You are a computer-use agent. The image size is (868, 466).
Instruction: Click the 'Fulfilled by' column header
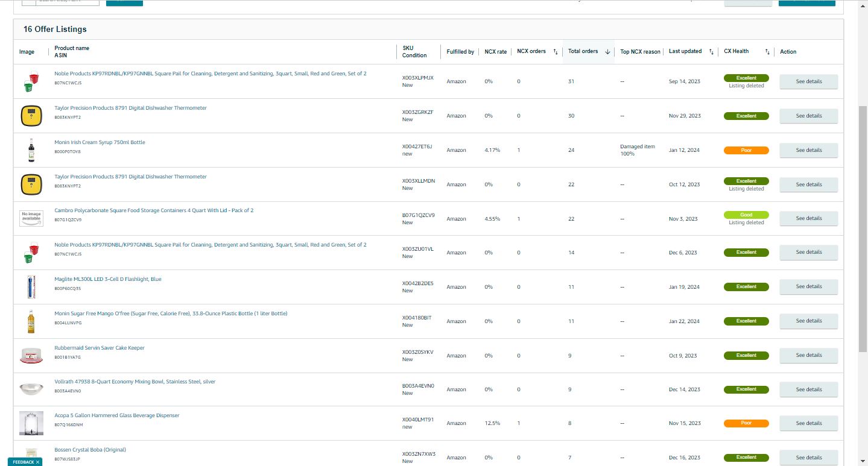(x=460, y=52)
